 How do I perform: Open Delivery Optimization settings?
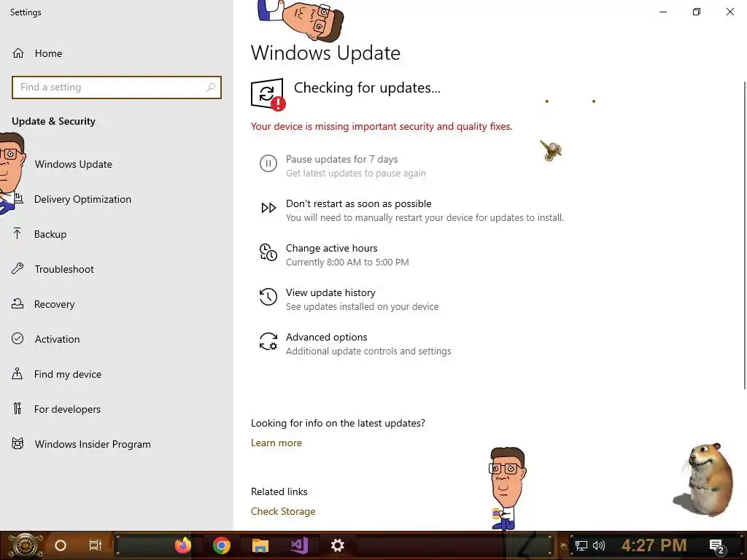[117, 199]
